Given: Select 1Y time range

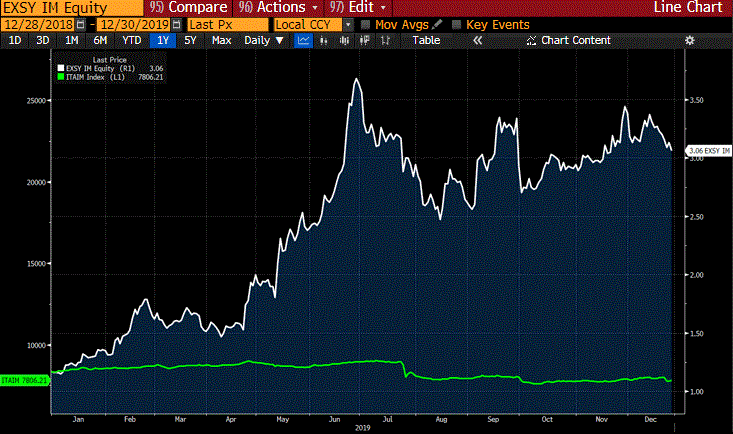Looking at the screenshot, I should point(163,41).
